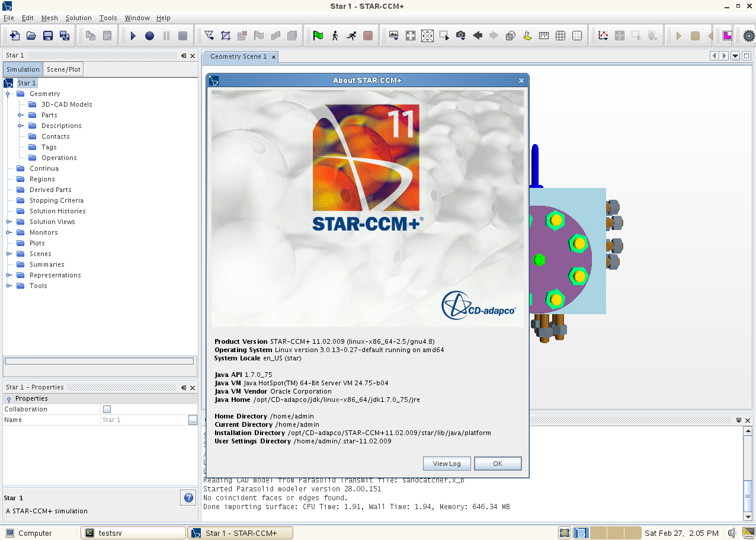The height and width of the screenshot is (540, 756).
Task: Click the Save All icon
Action: 65,36
